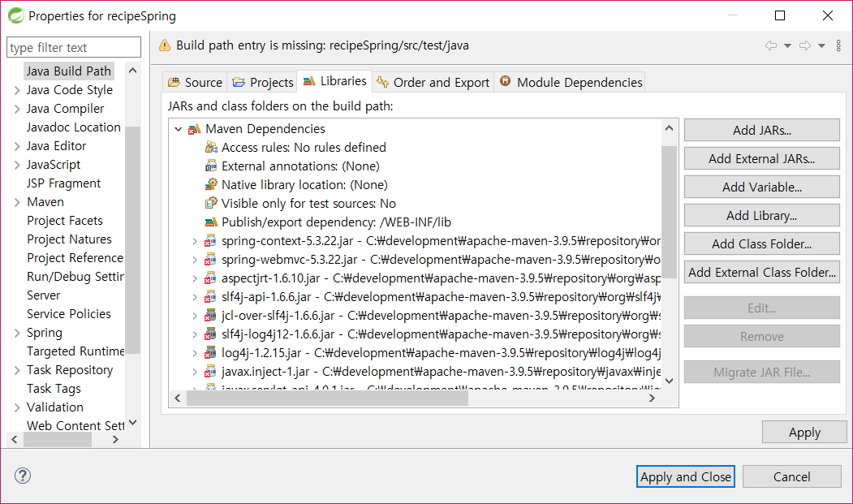Click the JAR list horizontal scrollbar thumb
Image resolution: width=853 pixels, height=504 pixels.
327,398
